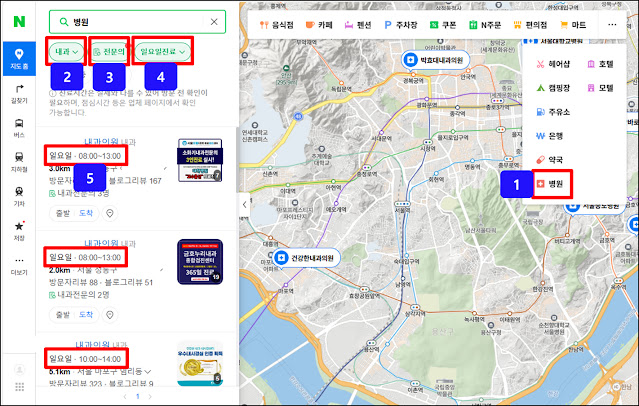Expand the 내과 specialty filter dropdown
639x406 pixels.
click(x=66, y=52)
